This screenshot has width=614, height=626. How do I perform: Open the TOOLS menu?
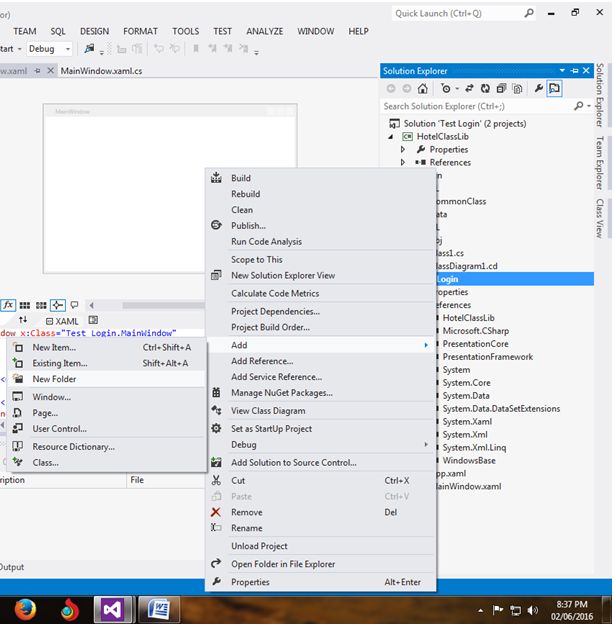186,31
